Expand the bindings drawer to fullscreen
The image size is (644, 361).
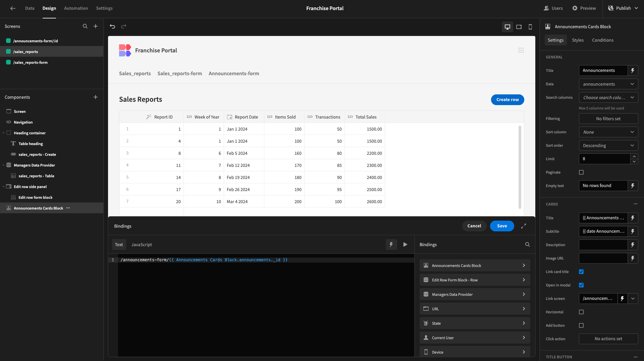(x=524, y=226)
